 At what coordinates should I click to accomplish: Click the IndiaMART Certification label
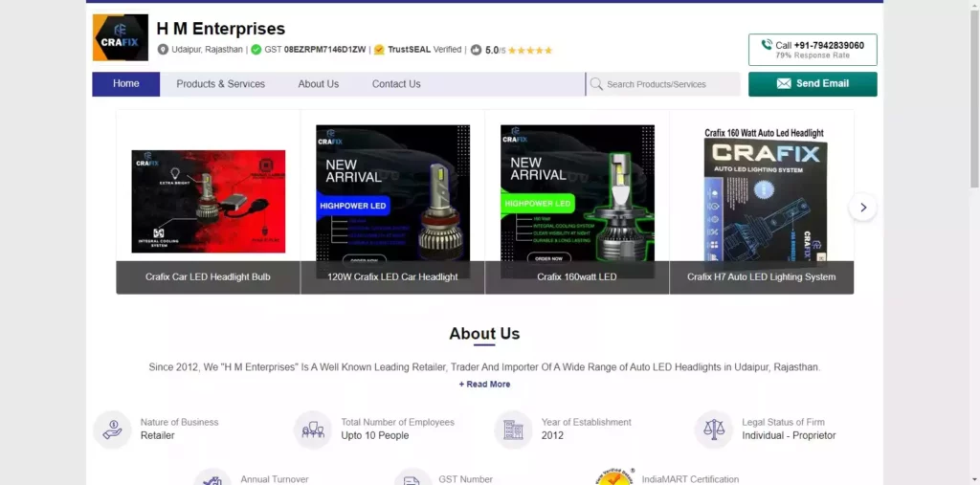point(690,479)
